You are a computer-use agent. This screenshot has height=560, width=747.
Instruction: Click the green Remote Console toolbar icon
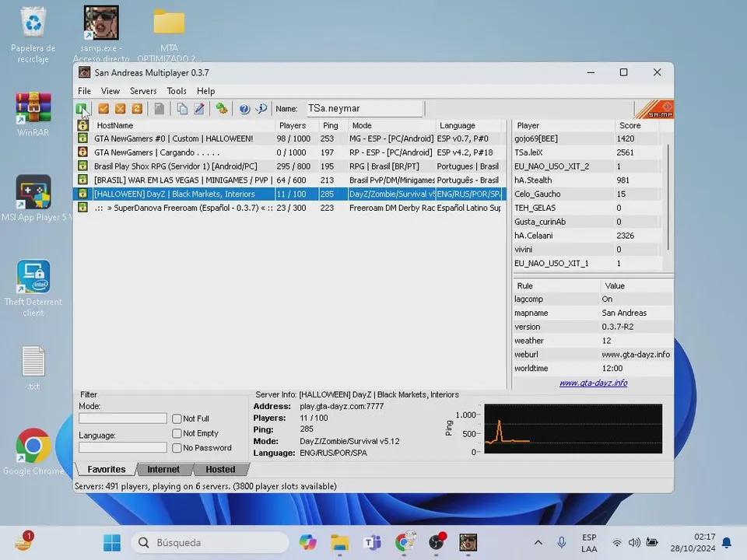(222, 109)
